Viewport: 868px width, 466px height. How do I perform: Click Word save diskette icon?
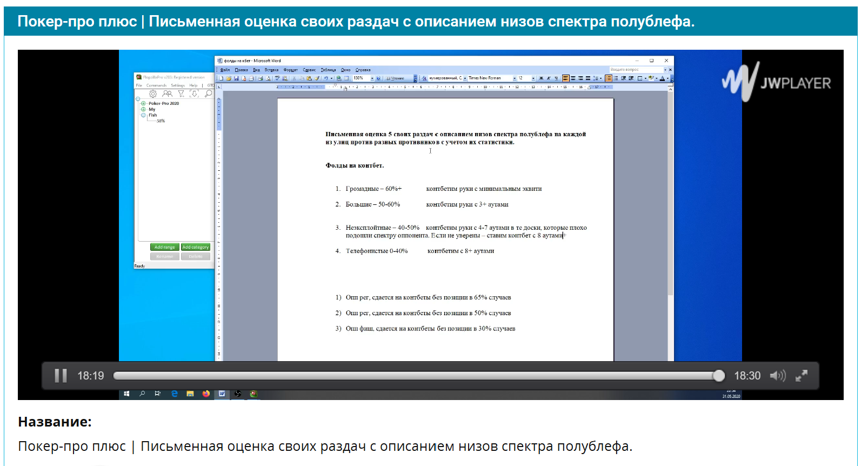236,78
